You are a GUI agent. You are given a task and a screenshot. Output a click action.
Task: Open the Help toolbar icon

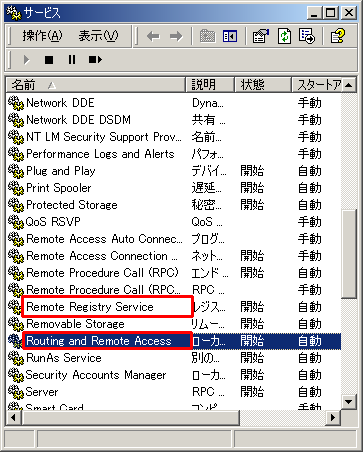[337, 36]
